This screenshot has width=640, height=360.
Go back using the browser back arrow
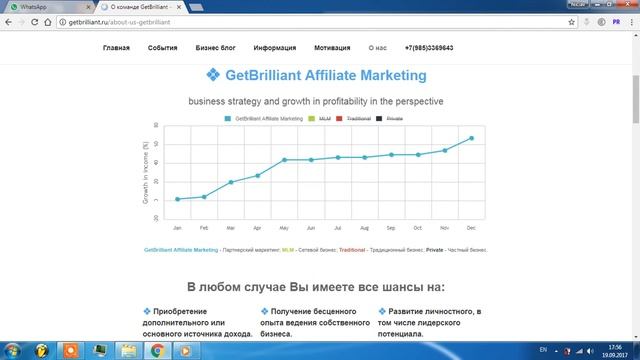tap(9, 22)
